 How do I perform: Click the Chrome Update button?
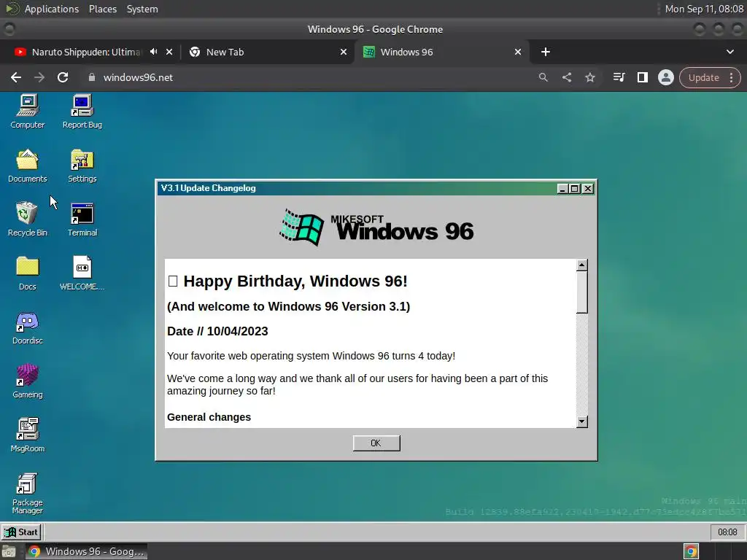(703, 77)
